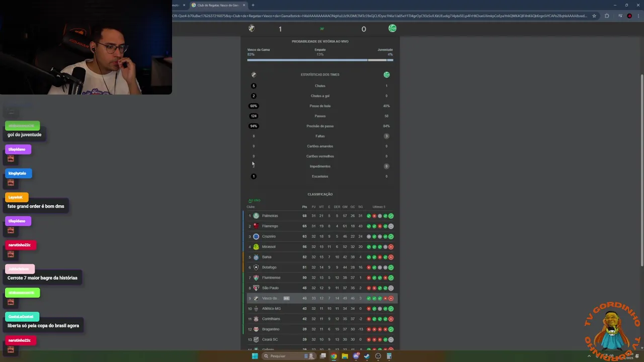Click the Juventude green crest beside the score
This screenshot has width=644, height=362.
click(x=392, y=28)
